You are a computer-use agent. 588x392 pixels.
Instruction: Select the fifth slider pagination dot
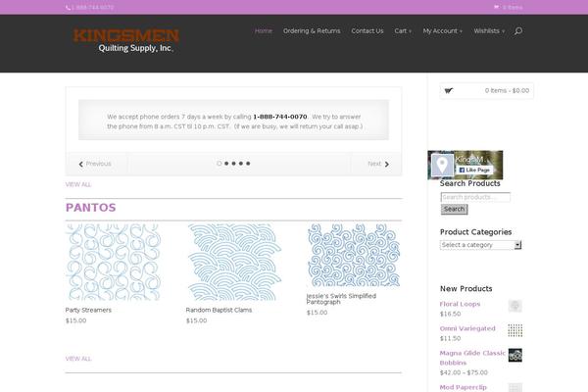tap(248, 164)
